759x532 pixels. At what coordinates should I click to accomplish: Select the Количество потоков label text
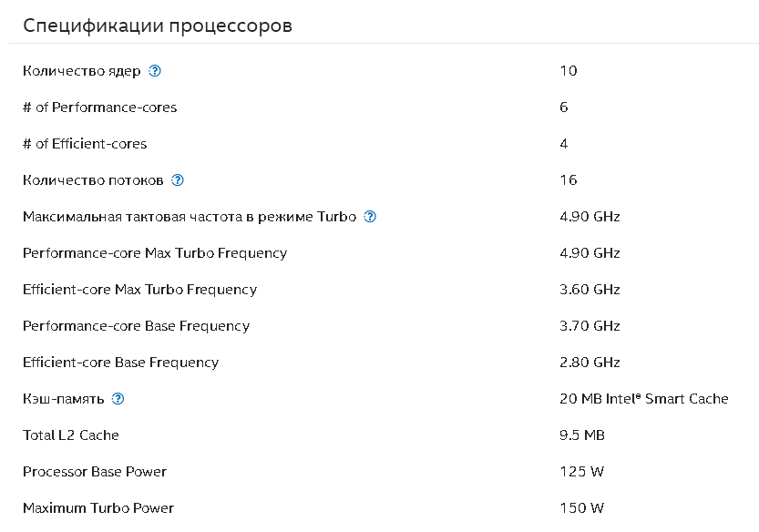[93, 180]
